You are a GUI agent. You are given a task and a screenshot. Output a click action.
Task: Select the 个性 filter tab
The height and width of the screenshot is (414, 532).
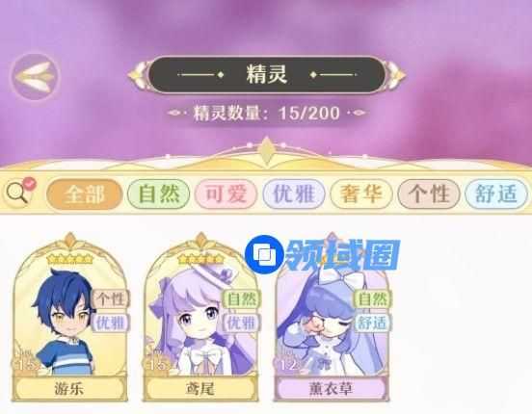[429, 194]
